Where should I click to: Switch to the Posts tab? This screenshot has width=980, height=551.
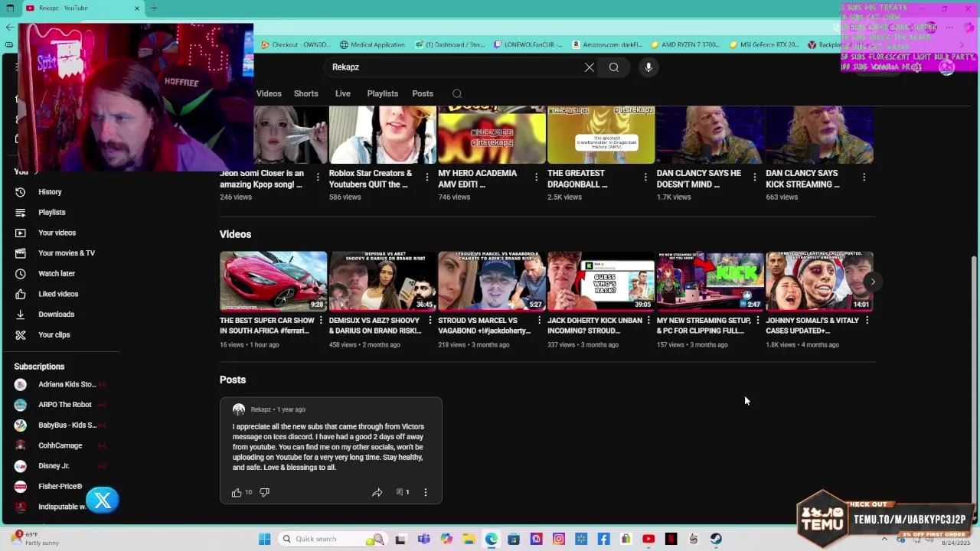point(423,93)
